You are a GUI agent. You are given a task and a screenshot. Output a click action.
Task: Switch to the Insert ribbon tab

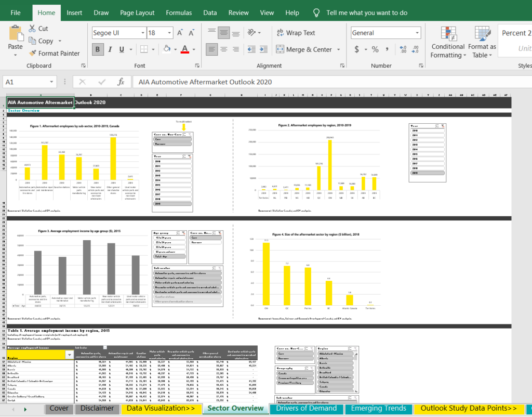(x=74, y=13)
